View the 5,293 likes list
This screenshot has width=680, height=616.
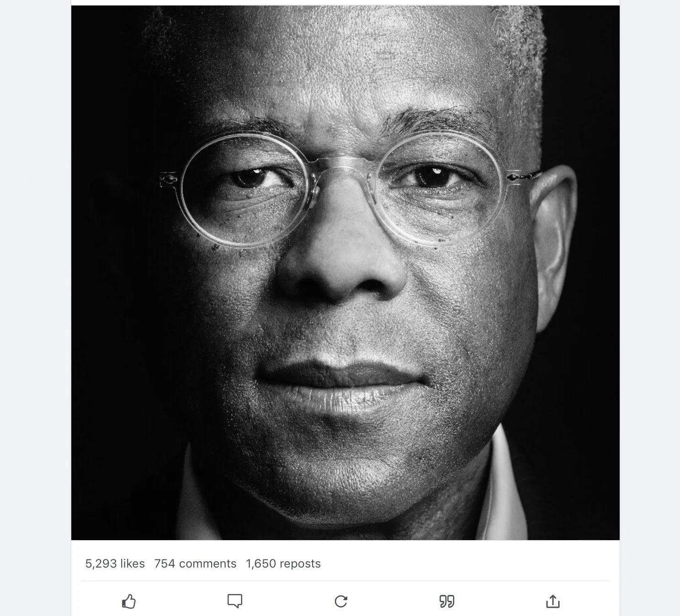tap(115, 563)
